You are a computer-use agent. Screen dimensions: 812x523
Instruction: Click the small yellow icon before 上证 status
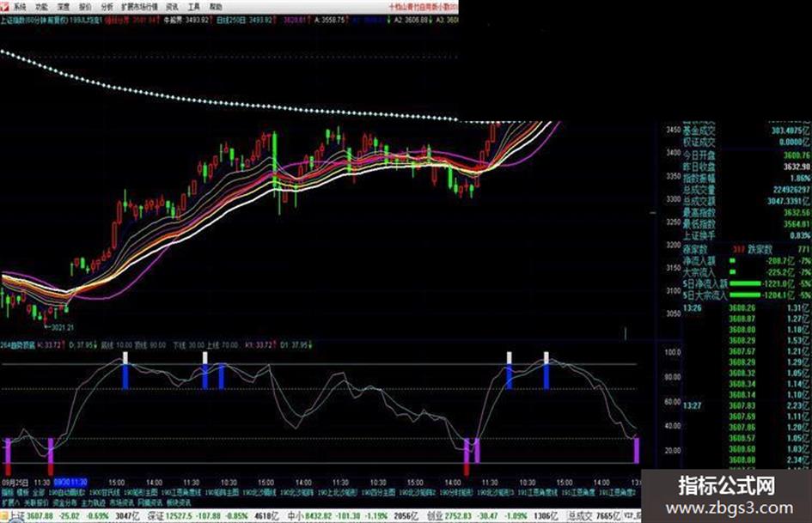(x=4, y=516)
